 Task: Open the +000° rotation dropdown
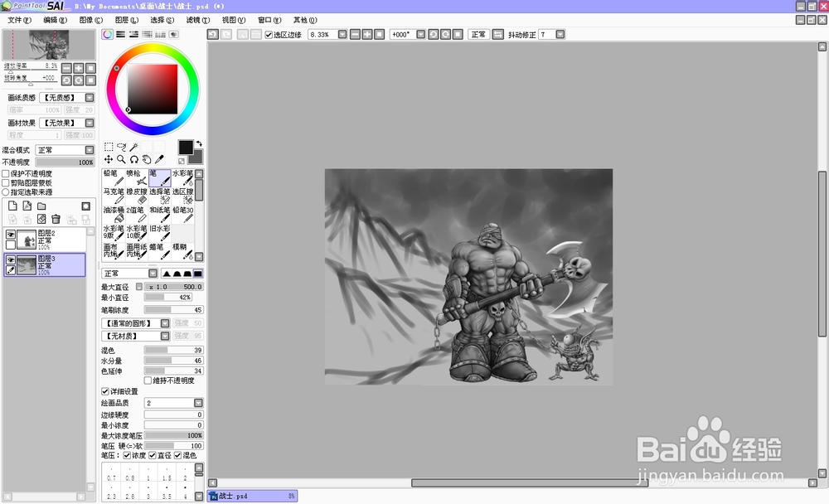coord(421,34)
